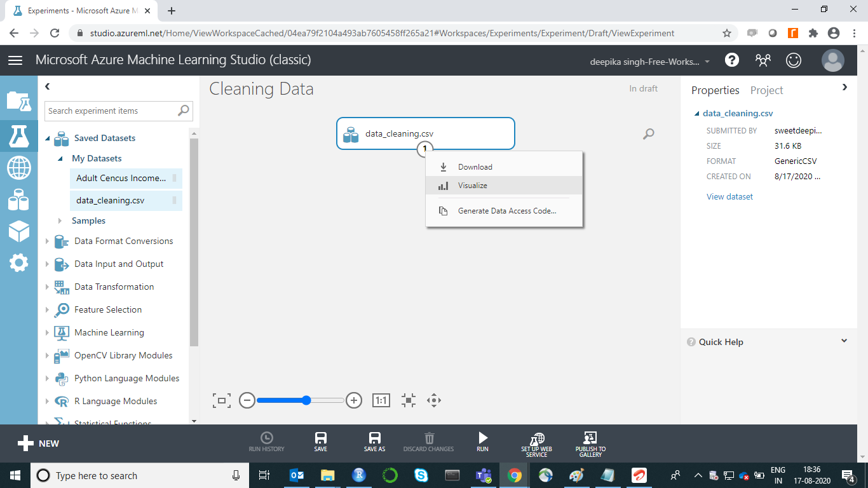Viewport: 868px width, 488px height.
Task: Click the help question mark icon
Action: click(x=732, y=60)
